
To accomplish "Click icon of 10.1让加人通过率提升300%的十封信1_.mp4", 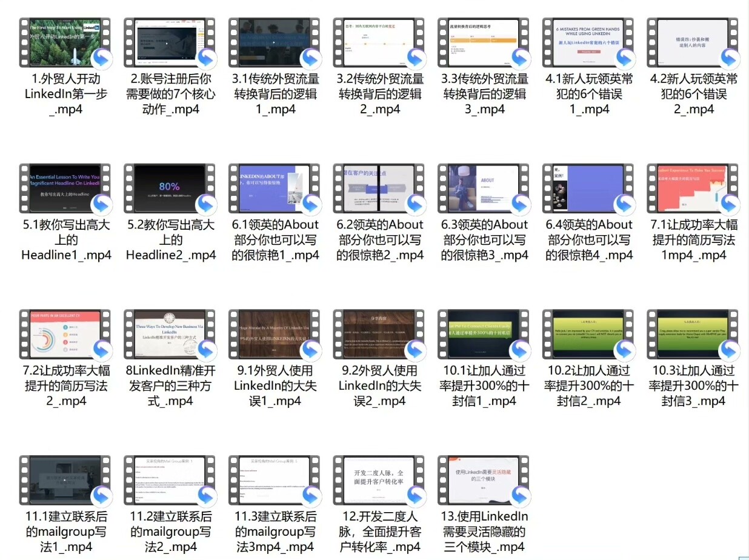I will tap(484, 334).
